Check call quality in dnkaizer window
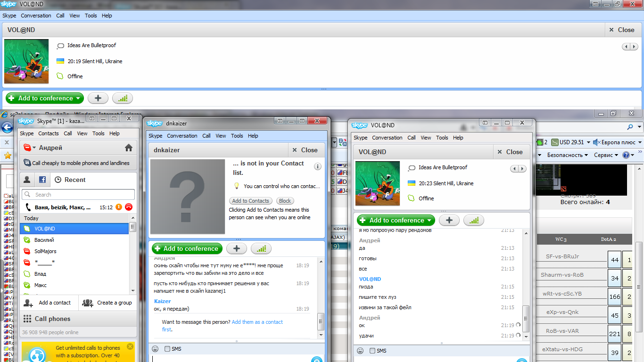This screenshot has width=644, height=362. coord(261,249)
